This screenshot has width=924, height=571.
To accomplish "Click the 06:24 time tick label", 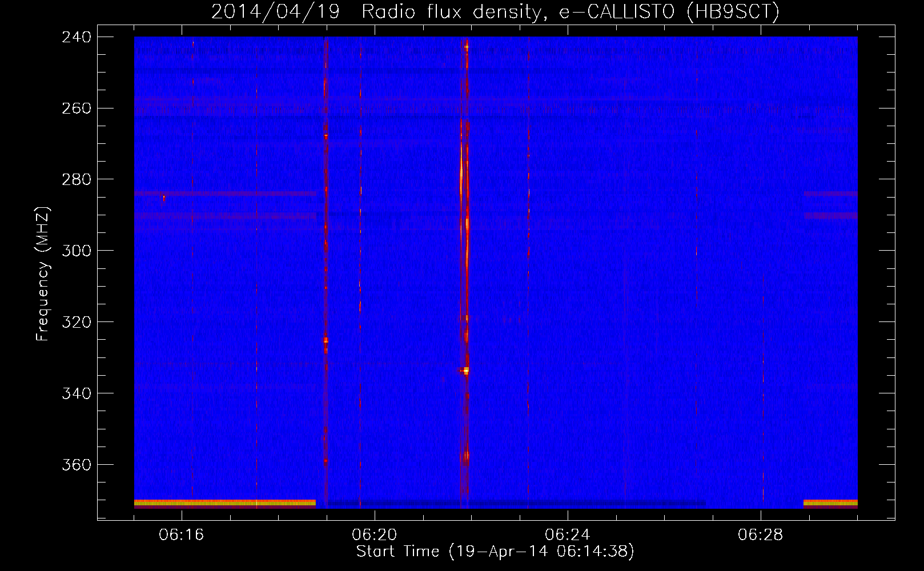I will pyautogui.click(x=568, y=535).
